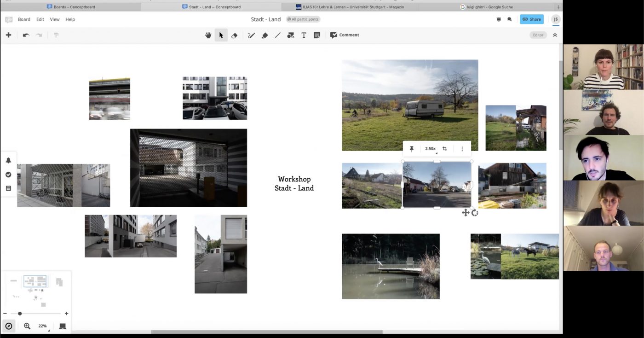This screenshot has width=644, height=338.
Task: Open the 22% zoom level dropdown
Action: 43,326
